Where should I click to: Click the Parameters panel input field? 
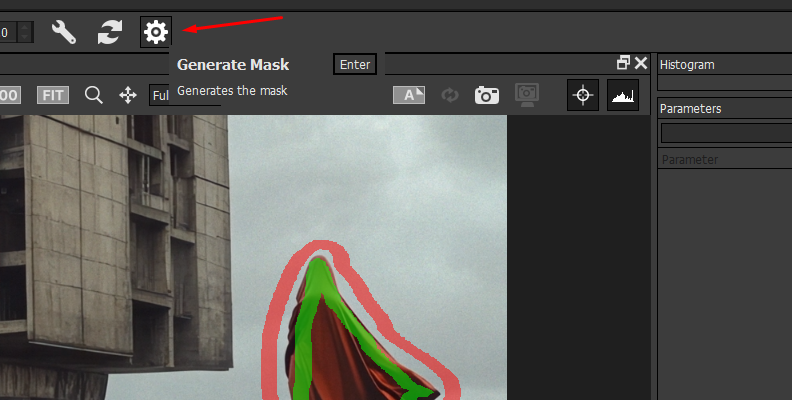click(x=726, y=133)
